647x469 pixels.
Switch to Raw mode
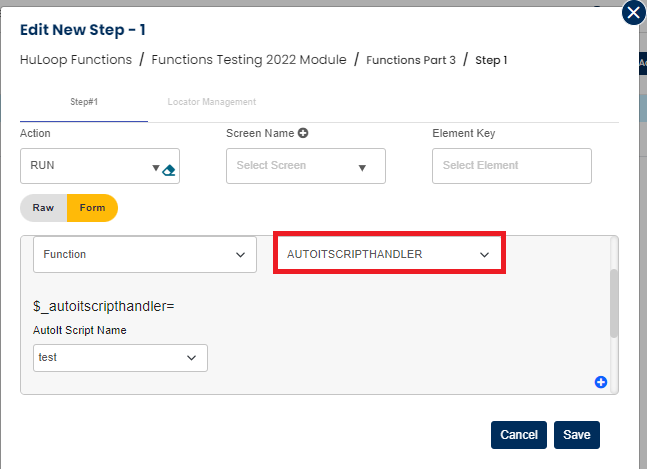point(43,208)
